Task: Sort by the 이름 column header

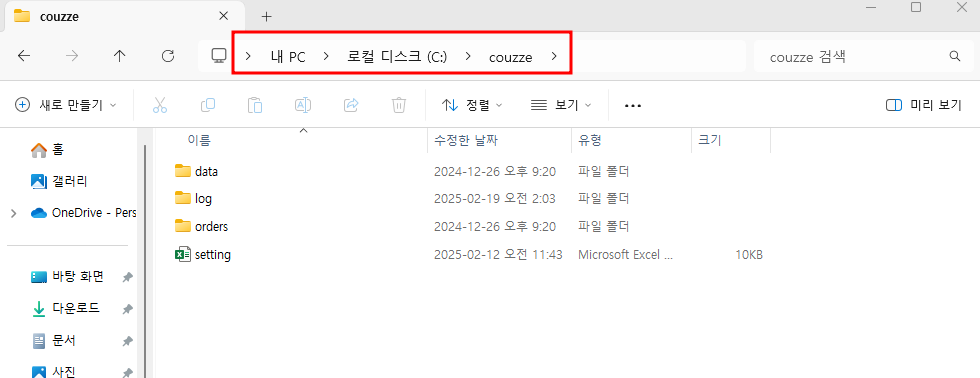Action: (199, 140)
